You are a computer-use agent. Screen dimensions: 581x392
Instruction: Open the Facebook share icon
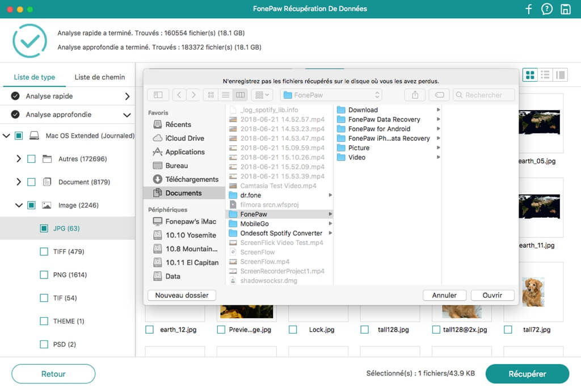coord(529,9)
